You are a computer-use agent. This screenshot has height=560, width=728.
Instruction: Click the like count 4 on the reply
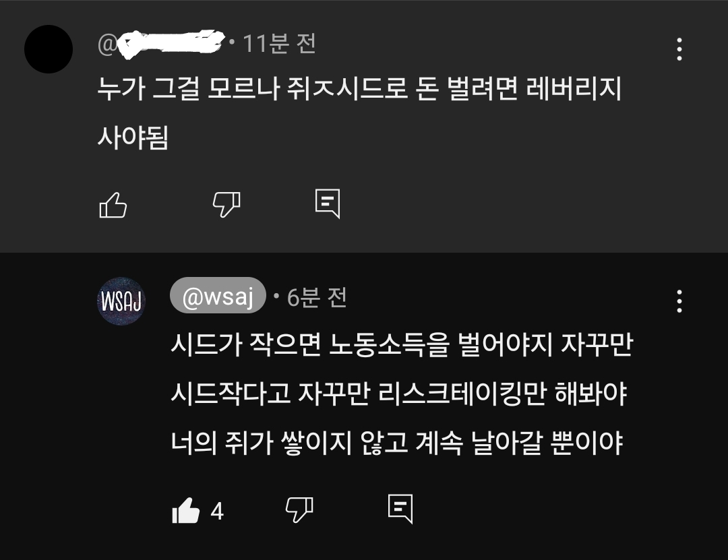[217, 511]
